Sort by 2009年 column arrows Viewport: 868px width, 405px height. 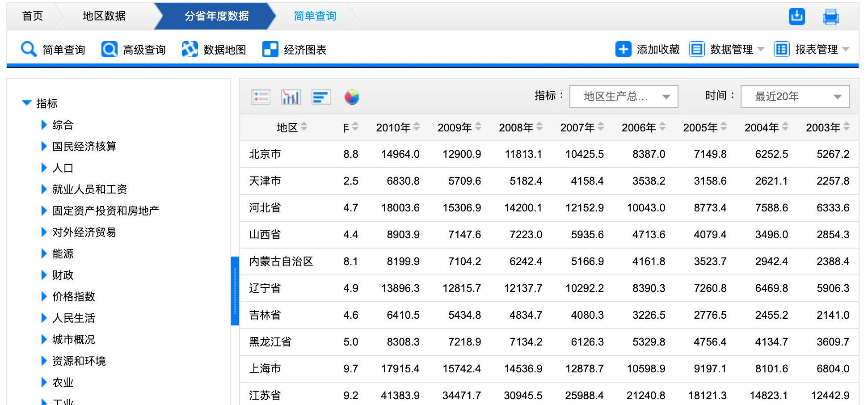[478, 127]
